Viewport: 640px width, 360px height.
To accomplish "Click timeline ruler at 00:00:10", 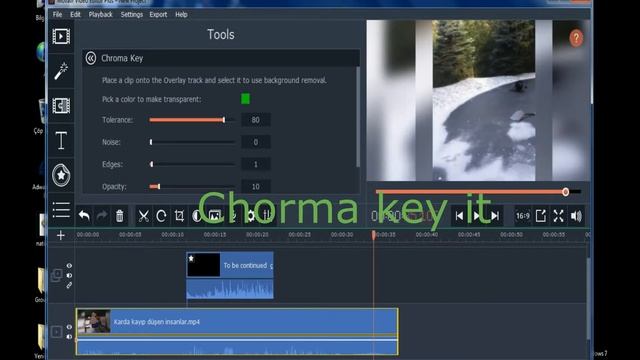I will tap(172, 235).
